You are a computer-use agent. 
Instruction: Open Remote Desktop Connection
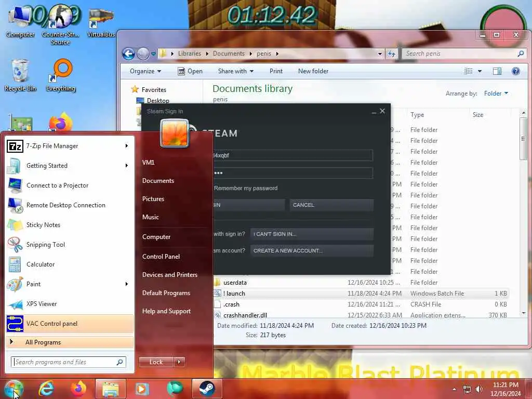(x=70, y=205)
